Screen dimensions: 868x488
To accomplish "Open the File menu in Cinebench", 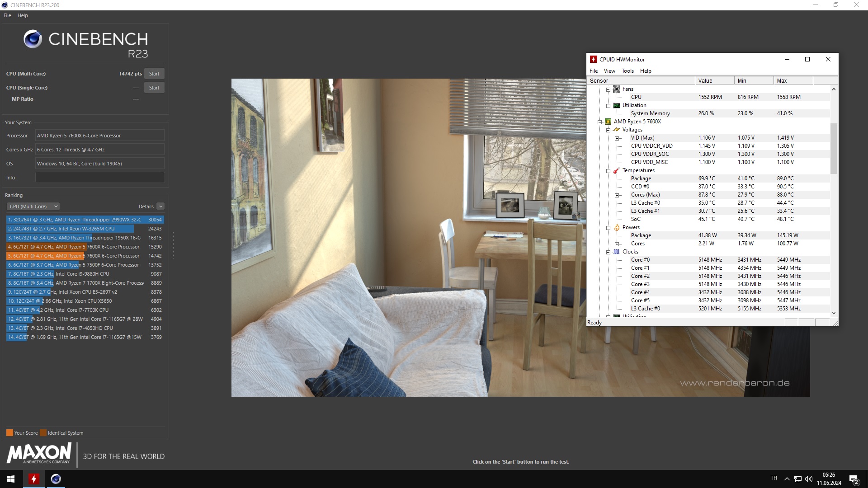I will [x=7, y=15].
